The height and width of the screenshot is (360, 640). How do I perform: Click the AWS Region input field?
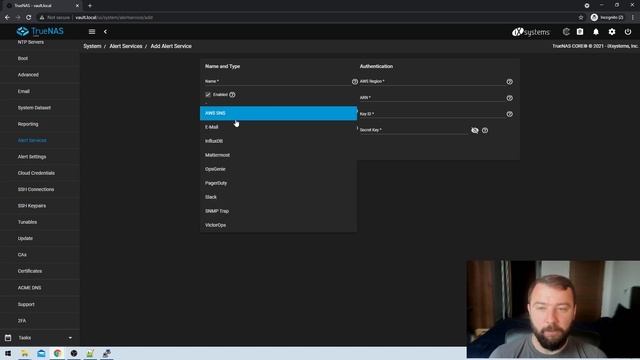(432, 81)
